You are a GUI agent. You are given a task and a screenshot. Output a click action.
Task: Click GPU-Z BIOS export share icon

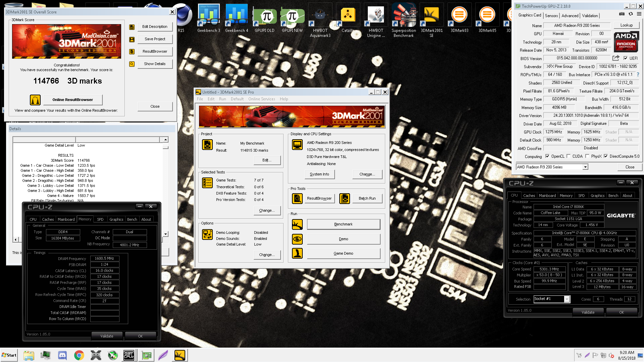click(616, 58)
